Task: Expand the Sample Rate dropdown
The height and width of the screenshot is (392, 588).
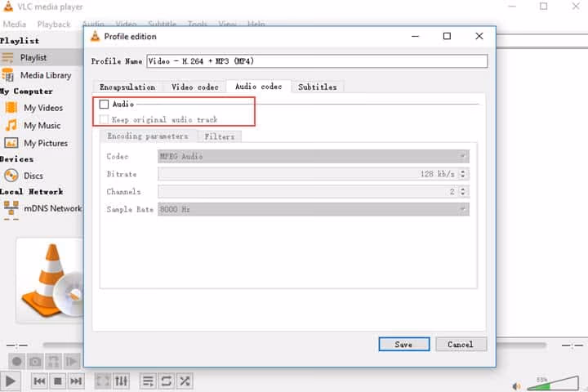Action: 313,209
